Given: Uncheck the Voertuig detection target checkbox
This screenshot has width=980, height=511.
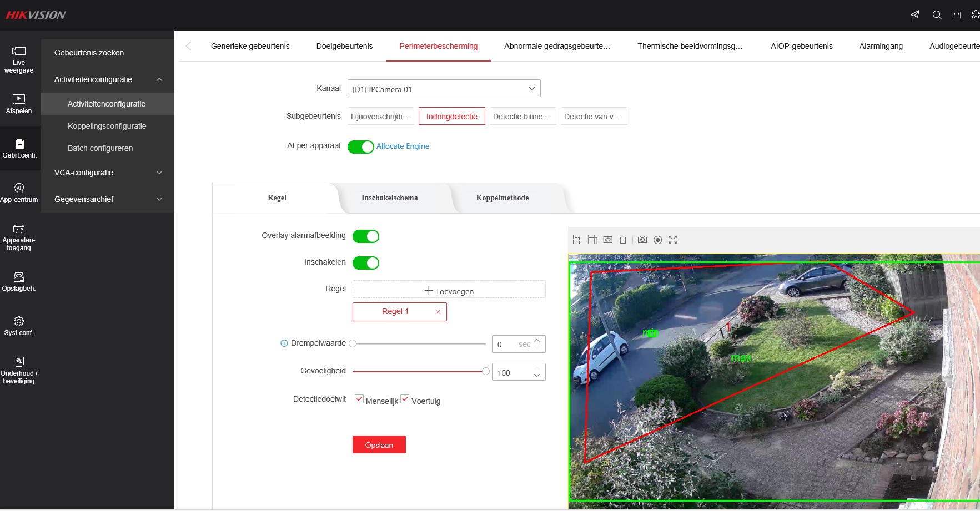Looking at the screenshot, I should tap(405, 399).
